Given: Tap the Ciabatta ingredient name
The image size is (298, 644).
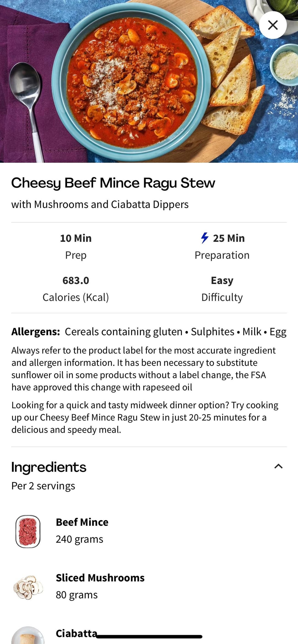Looking at the screenshot, I should [76, 634].
